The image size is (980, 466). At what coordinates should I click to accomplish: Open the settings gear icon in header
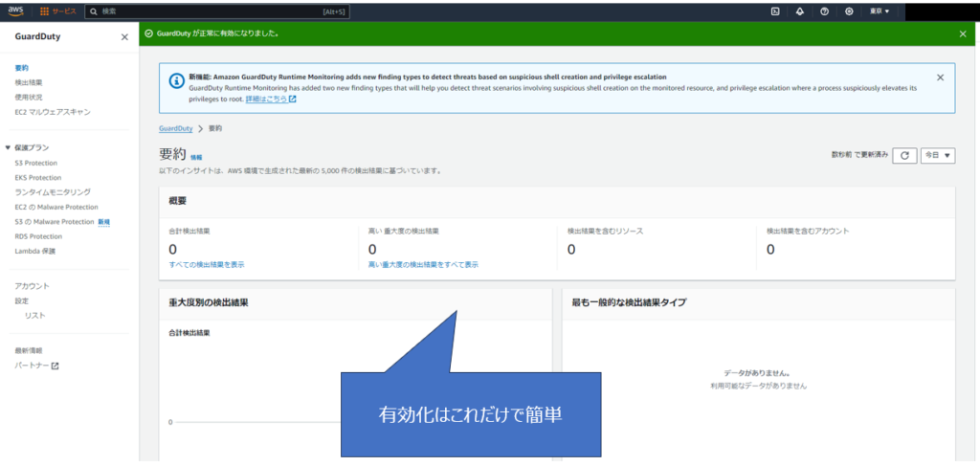[849, 11]
